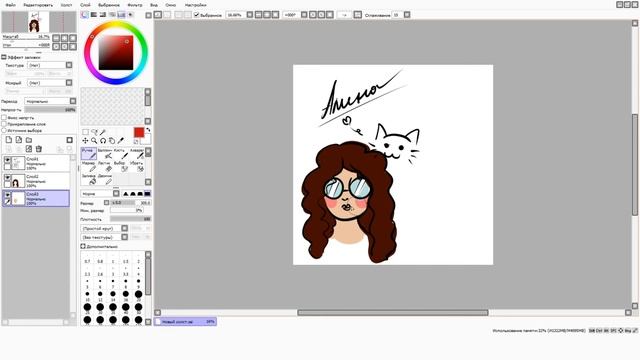This screenshot has width=640, height=360.
Task: Toggle the Выбранное checkbox in top toolbar
Action: pyautogui.click(x=196, y=15)
